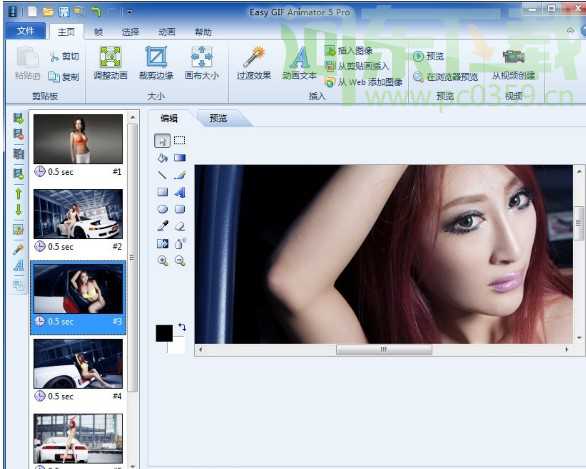Click 从剪贴图插入 button
This screenshot has height=469, width=586.
coord(357,67)
